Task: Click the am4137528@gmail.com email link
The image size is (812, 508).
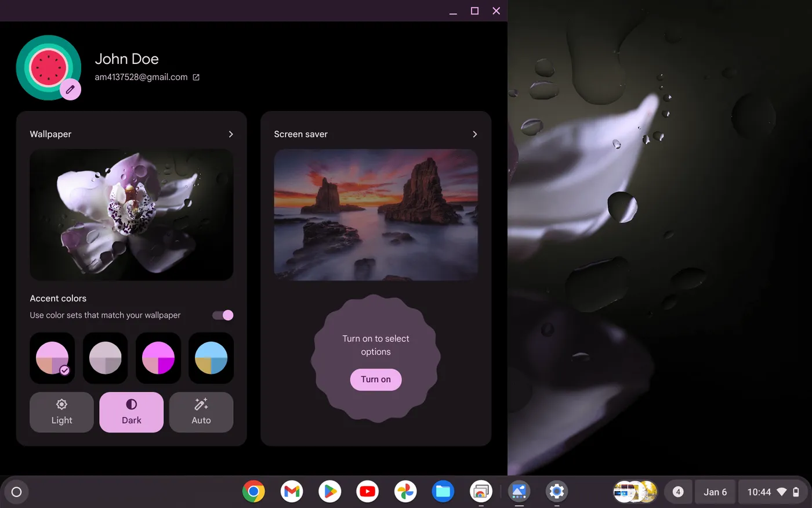Action: [141, 77]
